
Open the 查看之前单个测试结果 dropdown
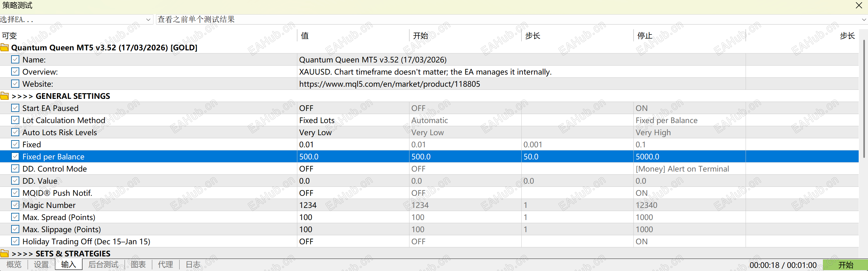[x=512, y=20]
